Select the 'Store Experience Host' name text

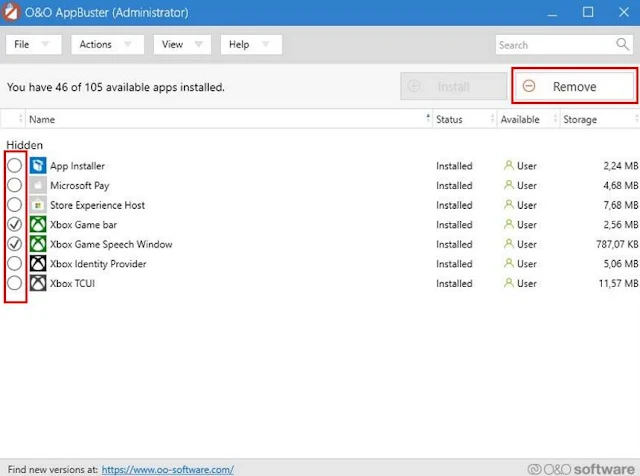97,205
